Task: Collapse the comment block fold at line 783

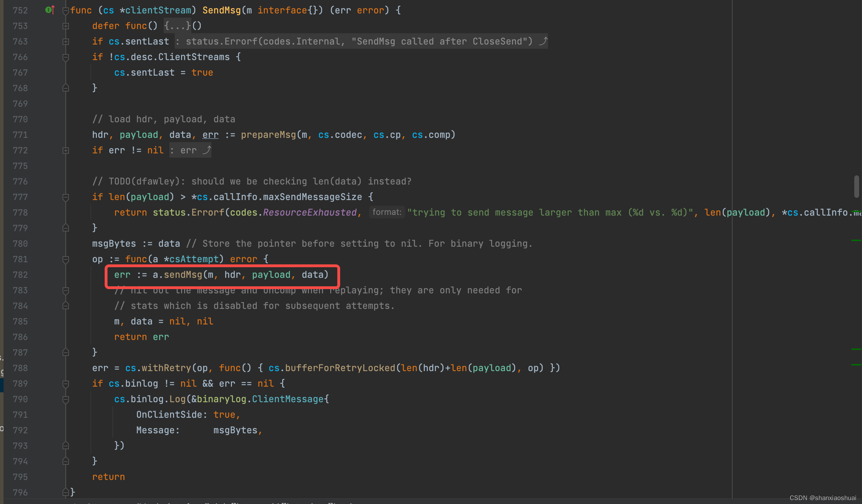Action: point(65,291)
